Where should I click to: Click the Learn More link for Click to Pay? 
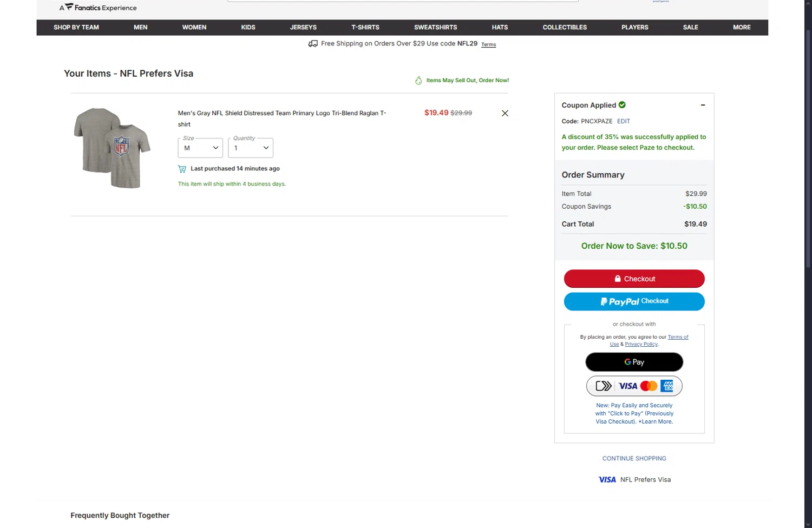657,421
